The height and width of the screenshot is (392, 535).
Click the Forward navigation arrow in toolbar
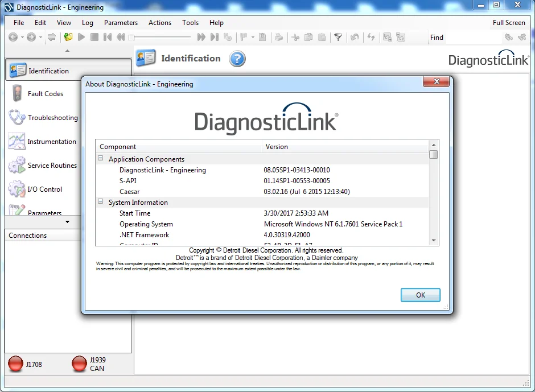click(x=31, y=37)
